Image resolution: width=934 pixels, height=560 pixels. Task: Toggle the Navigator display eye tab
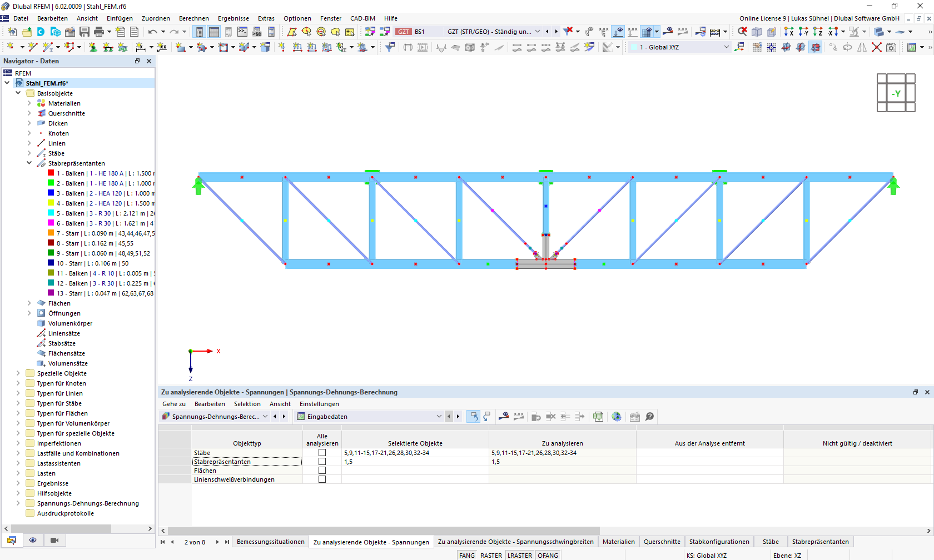point(33,540)
